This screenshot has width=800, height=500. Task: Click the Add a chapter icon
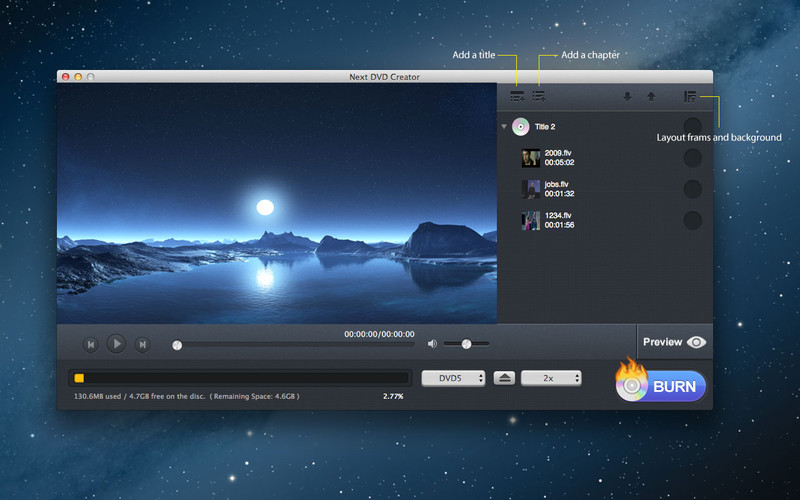[539, 97]
